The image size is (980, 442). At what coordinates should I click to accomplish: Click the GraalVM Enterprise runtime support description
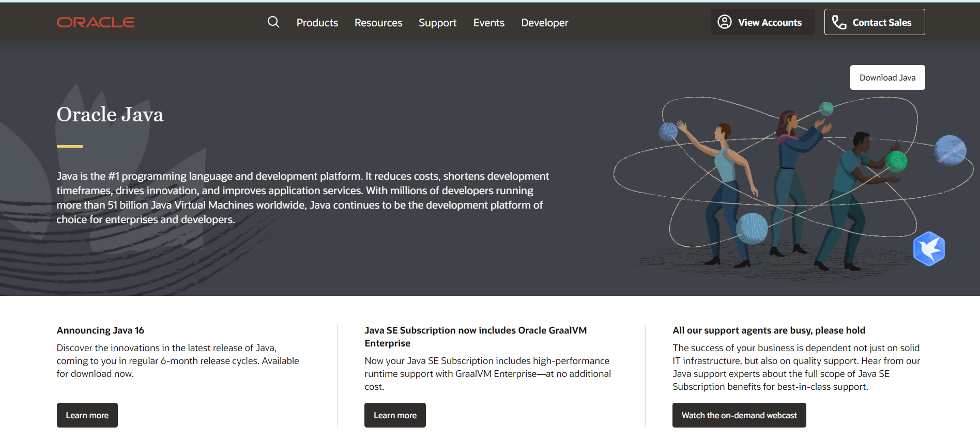pos(487,373)
